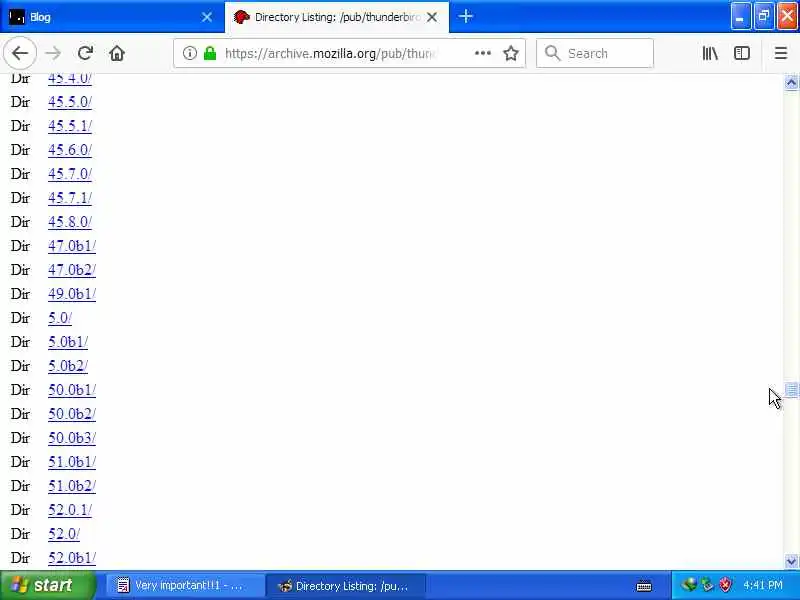This screenshot has height=600, width=800.
Task: Click the scrollbar down arrow
Action: pos(791,561)
